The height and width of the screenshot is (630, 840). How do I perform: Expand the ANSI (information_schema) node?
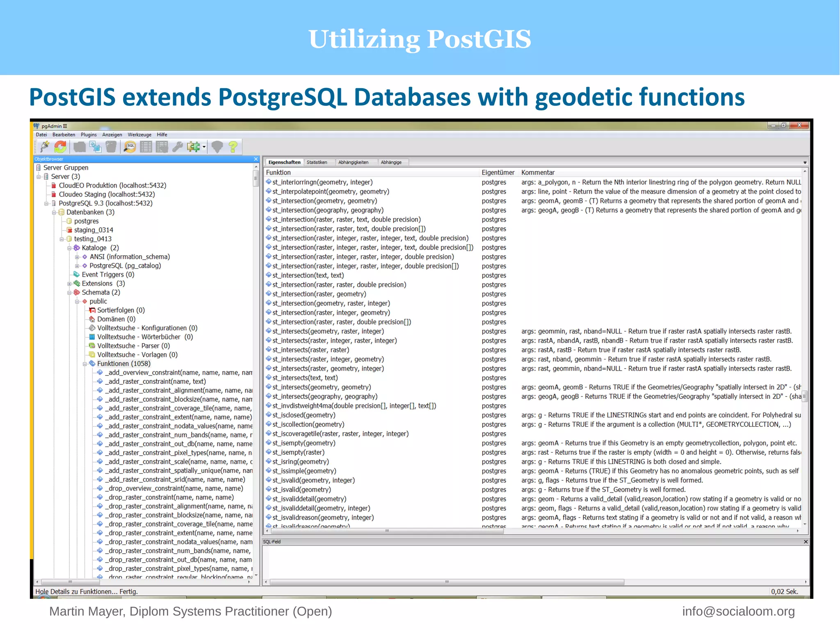pyautogui.click(x=77, y=257)
